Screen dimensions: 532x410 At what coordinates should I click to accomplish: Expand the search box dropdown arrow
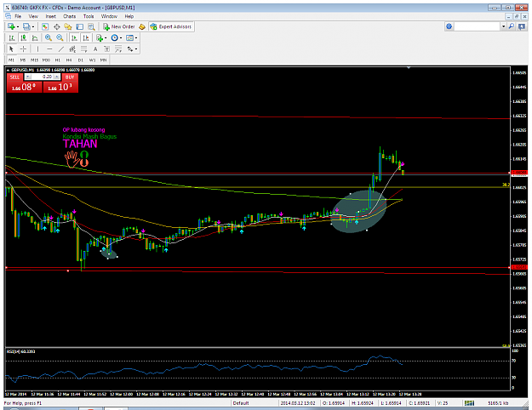[504, 26]
